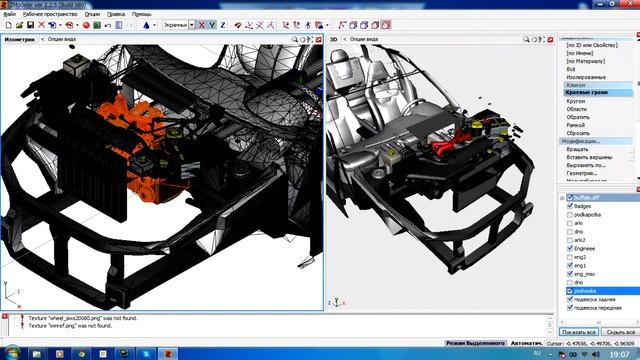Choose the Обратить selection command
This screenshot has width=640, height=360.
578,117
